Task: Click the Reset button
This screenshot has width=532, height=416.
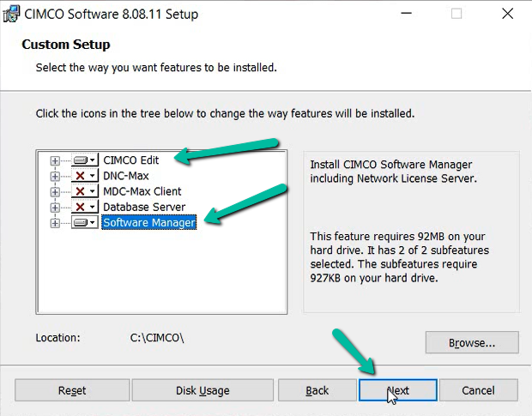Action: click(x=72, y=390)
